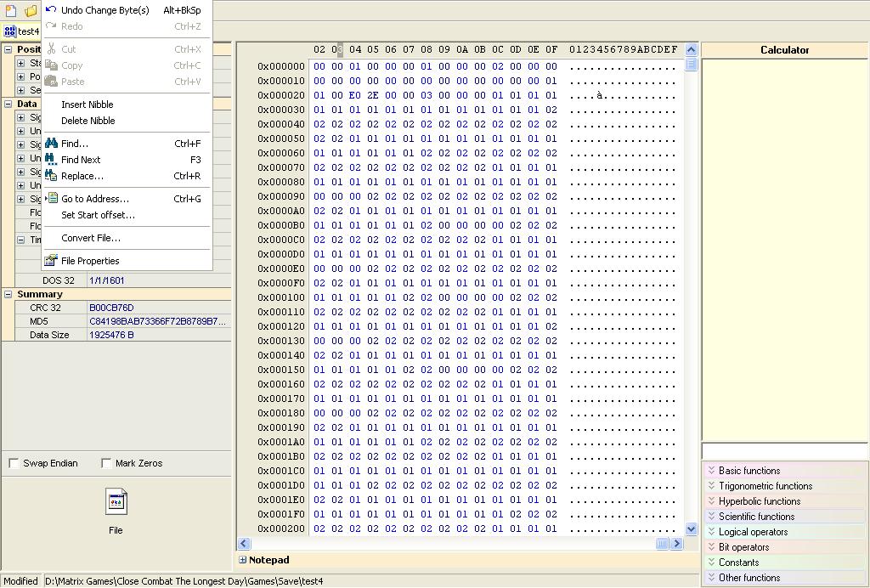Switch to the test4 file tab
Image resolution: width=870 pixels, height=588 pixels.
coord(21,31)
